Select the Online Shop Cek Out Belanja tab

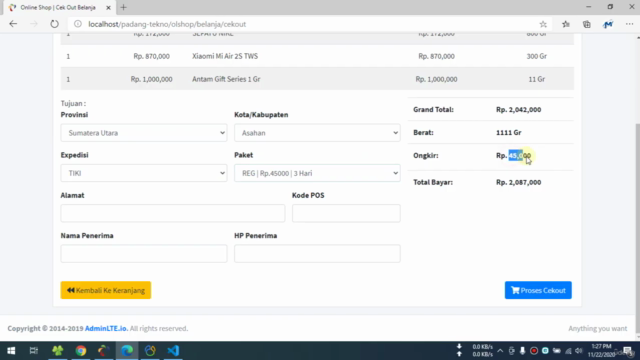coord(58,7)
